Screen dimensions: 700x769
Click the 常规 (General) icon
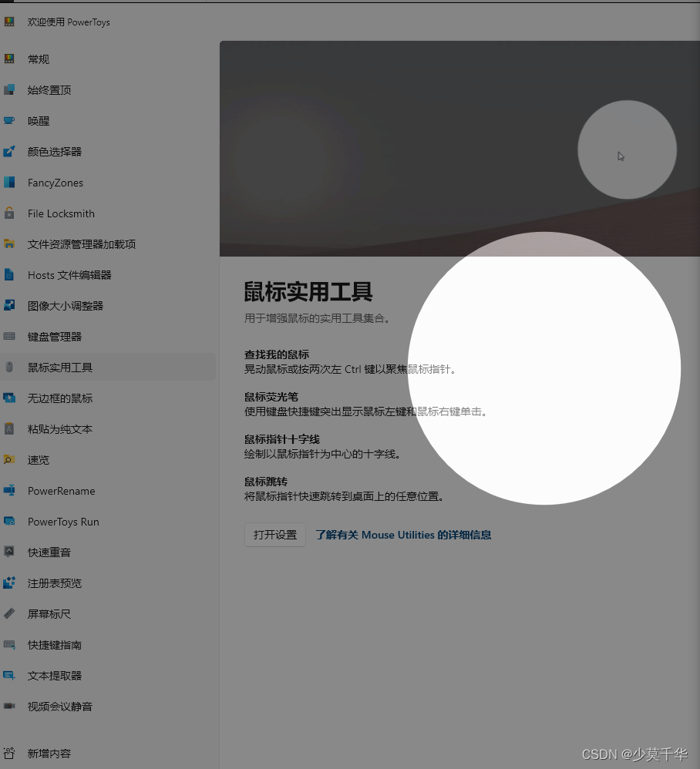click(x=8, y=59)
